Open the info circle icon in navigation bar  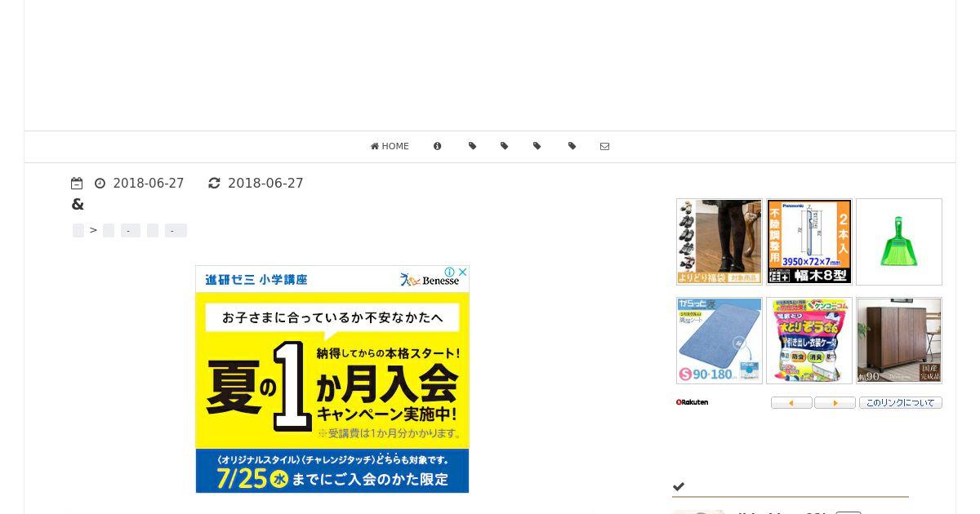(438, 147)
